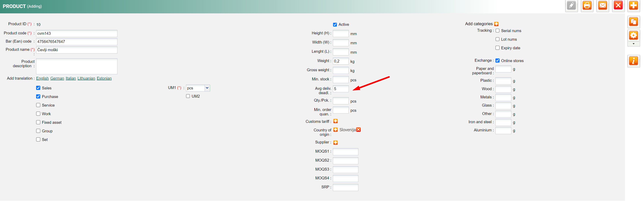Check the Fixed asset checkbox

(x=38, y=122)
